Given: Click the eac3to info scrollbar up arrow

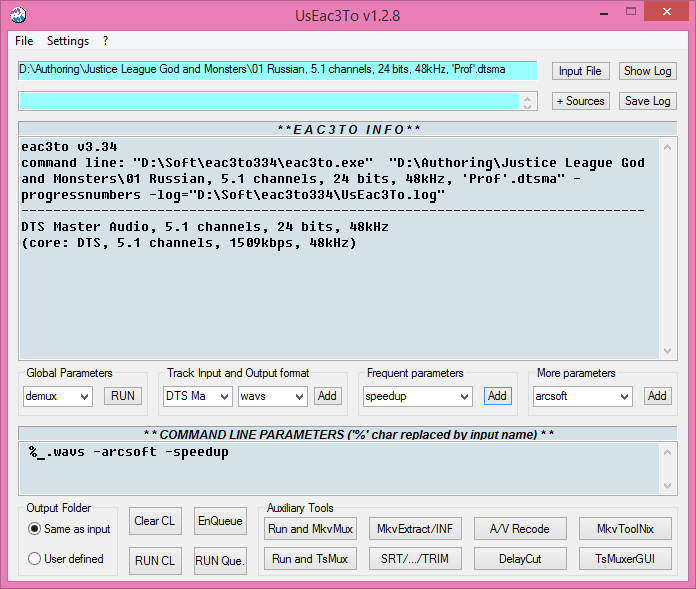Looking at the screenshot, I should coord(667,147).
